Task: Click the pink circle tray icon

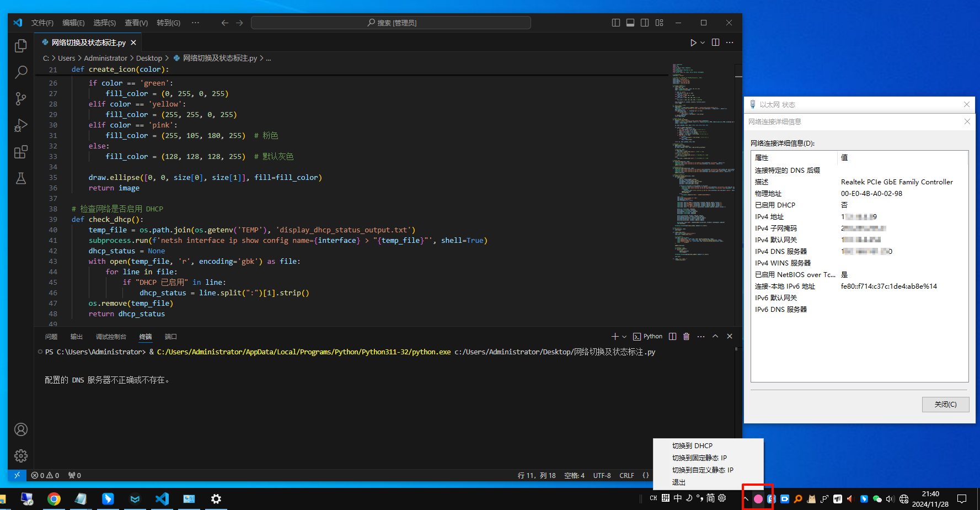Action: tap(758, 498)
